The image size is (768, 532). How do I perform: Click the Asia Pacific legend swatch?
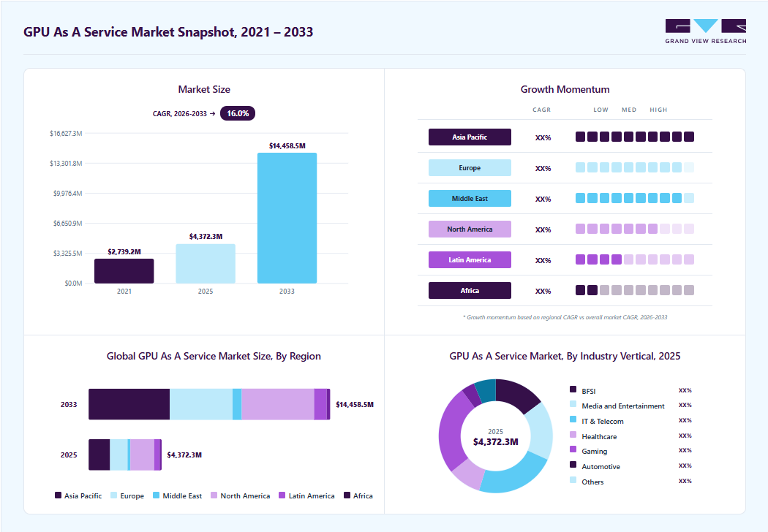59,495
